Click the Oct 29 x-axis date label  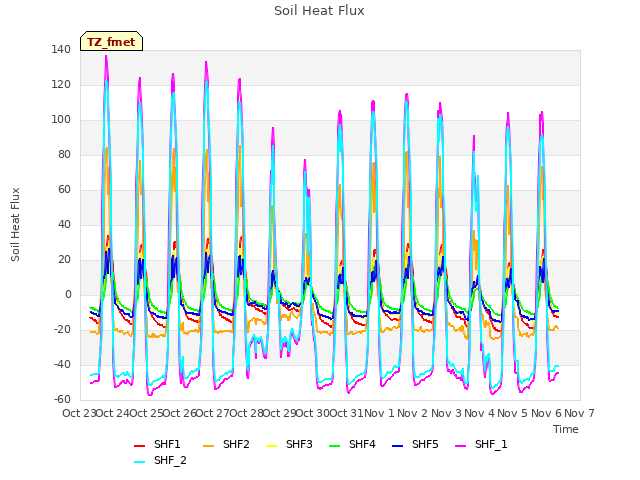(x=280, y=413)
